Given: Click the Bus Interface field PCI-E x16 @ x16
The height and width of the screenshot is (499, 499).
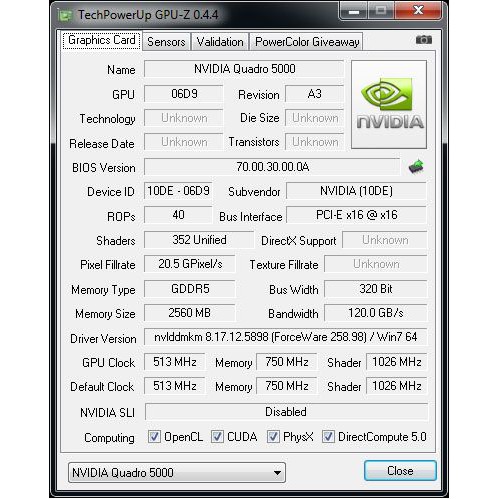Looking at the screenshot, I should (x=356, y=215).
